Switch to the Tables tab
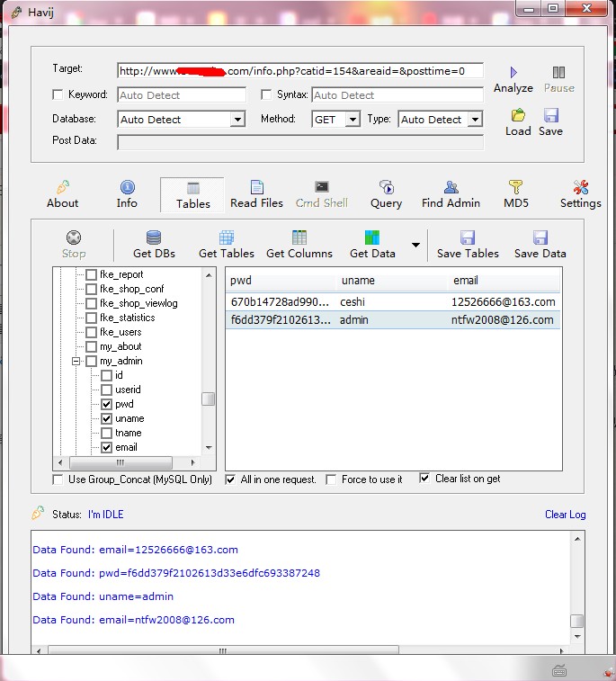 pyautogui.click(x=192, y=195)
